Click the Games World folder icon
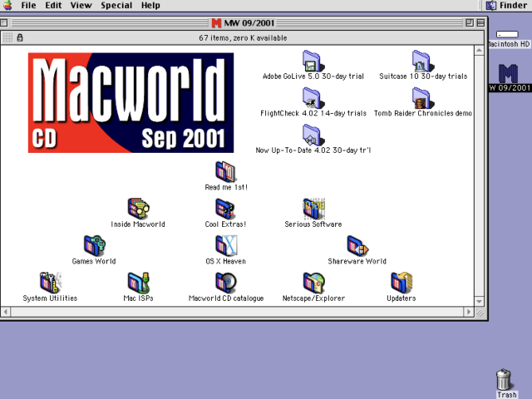This screenshot has width=532, height=399. tap(94, 246)
